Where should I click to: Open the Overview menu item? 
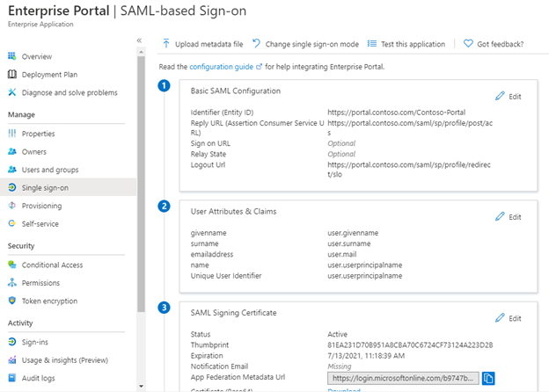tap(37, 56)
